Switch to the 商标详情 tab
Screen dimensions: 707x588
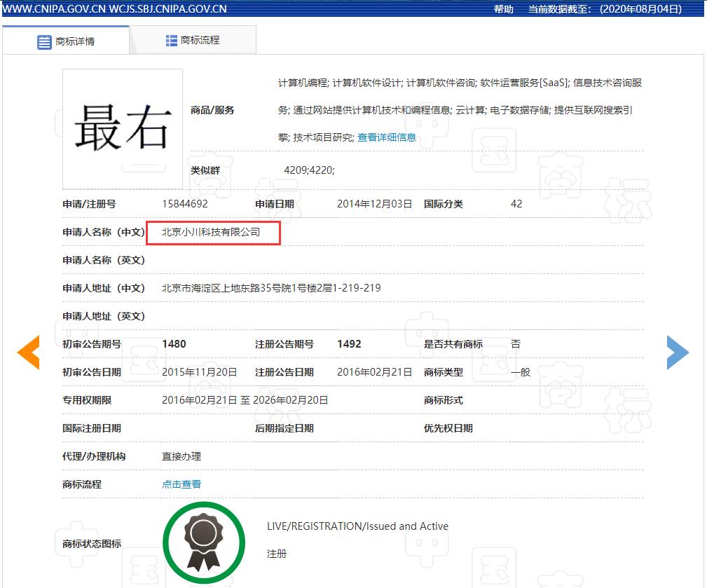(x=74, y=41)
